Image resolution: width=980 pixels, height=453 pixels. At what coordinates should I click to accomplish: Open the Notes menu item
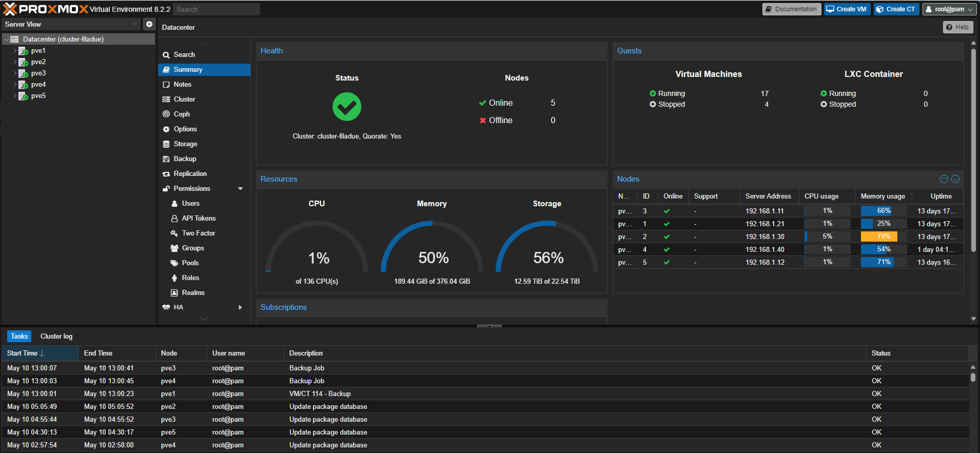tap(182, 84)
